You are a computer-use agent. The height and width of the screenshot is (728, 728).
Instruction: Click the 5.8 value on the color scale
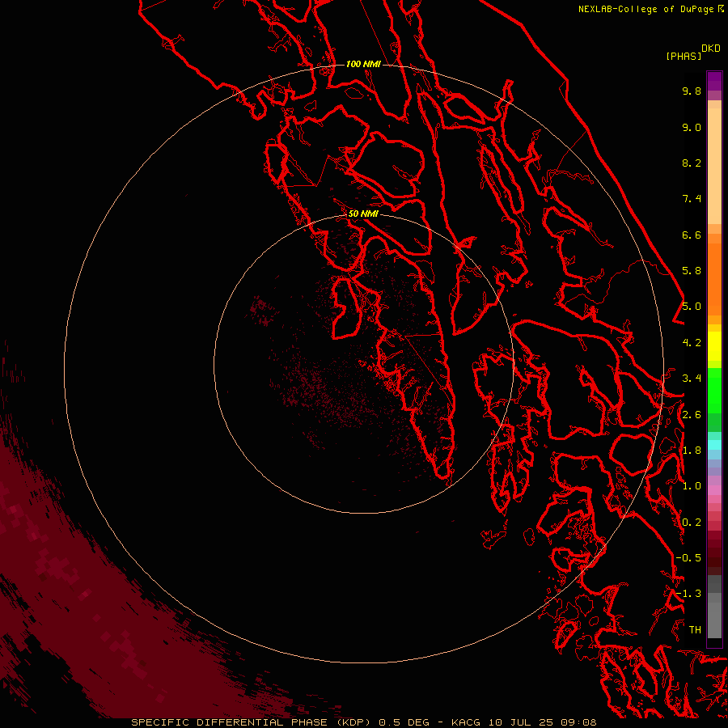pos(692,271)
